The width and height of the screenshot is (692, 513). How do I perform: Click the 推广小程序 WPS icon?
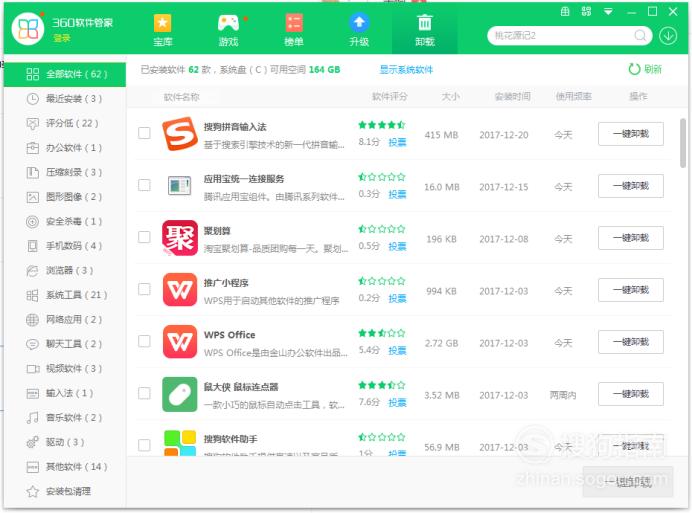180,290
